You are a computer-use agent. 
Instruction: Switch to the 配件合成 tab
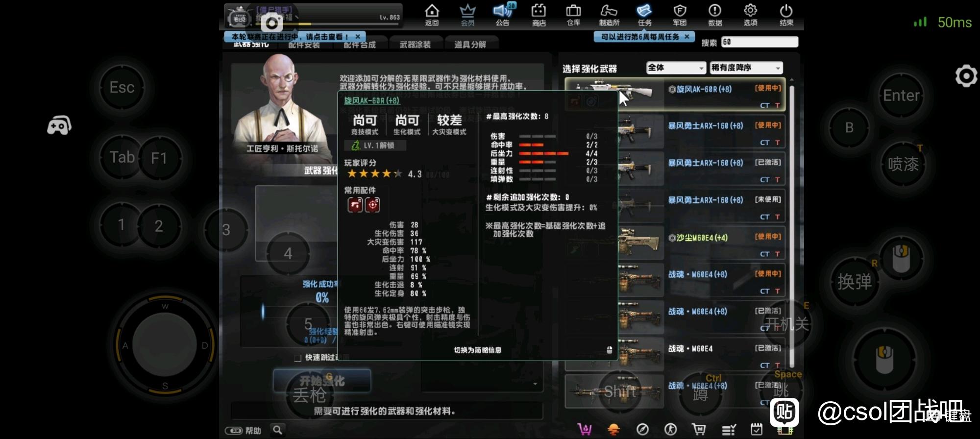[x=360, y=45]
